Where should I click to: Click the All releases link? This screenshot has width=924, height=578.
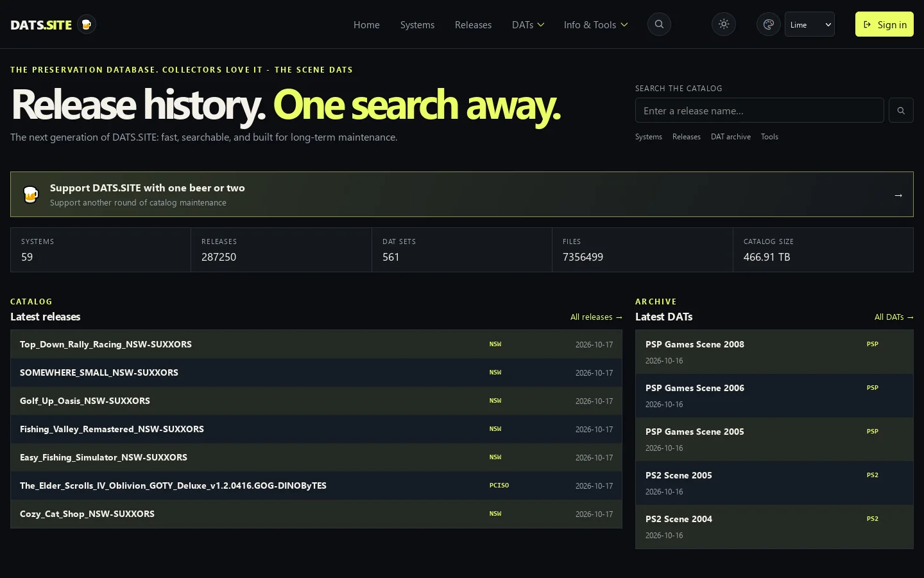pyautogui.click(x=596, y=317)
